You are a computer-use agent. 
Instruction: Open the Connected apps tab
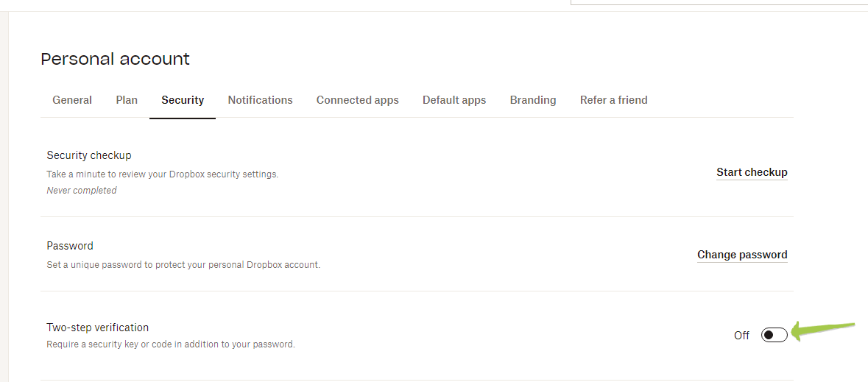358,100
